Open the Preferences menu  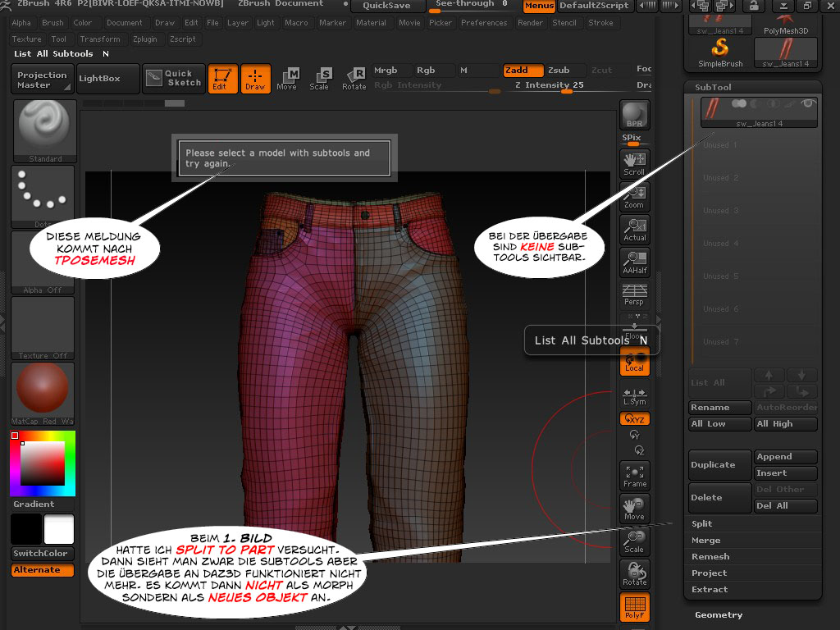pos(484,23)
